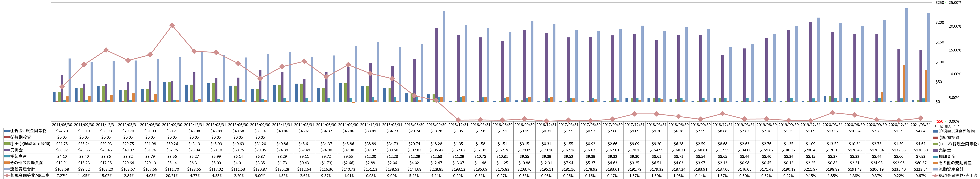Click the orange その他の流動資産 swatch in right legend

coord(935,163)
